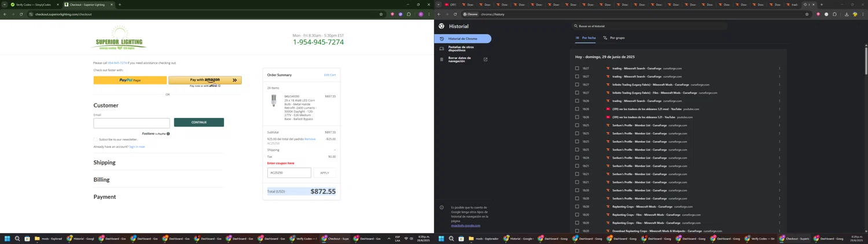This screenshot has height=244, width=868.
Task: Open extensions puzzle icon in checkout window
Action: pyautogui.click(x=409, y=14)
